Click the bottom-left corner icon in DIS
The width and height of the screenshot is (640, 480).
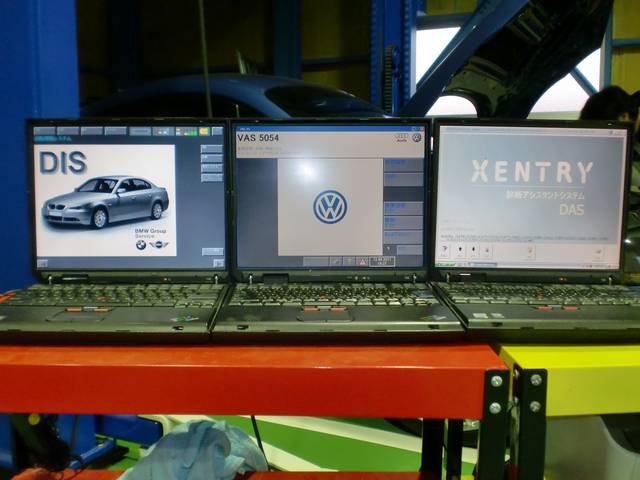(42, 263)
